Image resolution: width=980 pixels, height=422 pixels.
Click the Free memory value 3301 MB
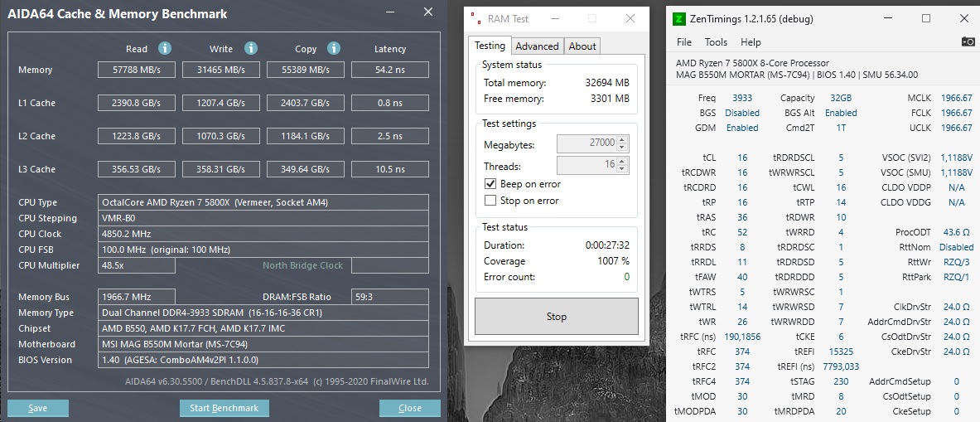(x=609, y=98)
